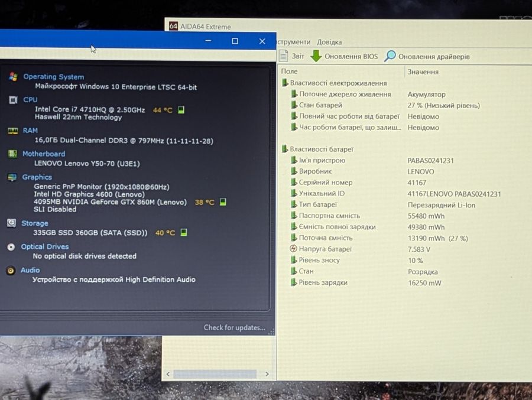This screenshot has height=400, width=532.
Task: Click the Storage drive icon
Action: (12, 223)
